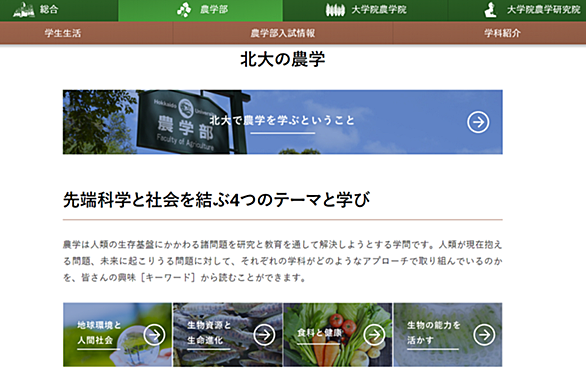Click the building icon beside 総合
Image resolution: width=586 pixels, height=374 pixels.
24,10
